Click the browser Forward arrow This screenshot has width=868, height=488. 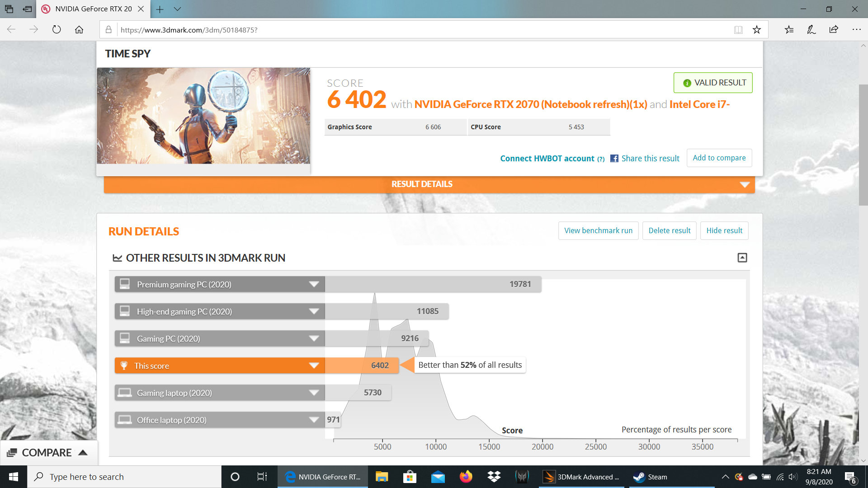point(34,30)
